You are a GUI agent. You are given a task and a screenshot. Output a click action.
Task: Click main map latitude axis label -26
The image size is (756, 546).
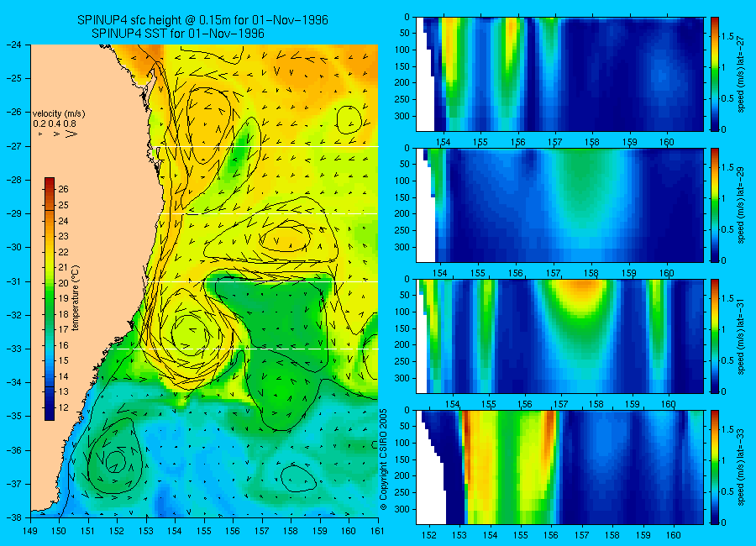coord(14,113)
